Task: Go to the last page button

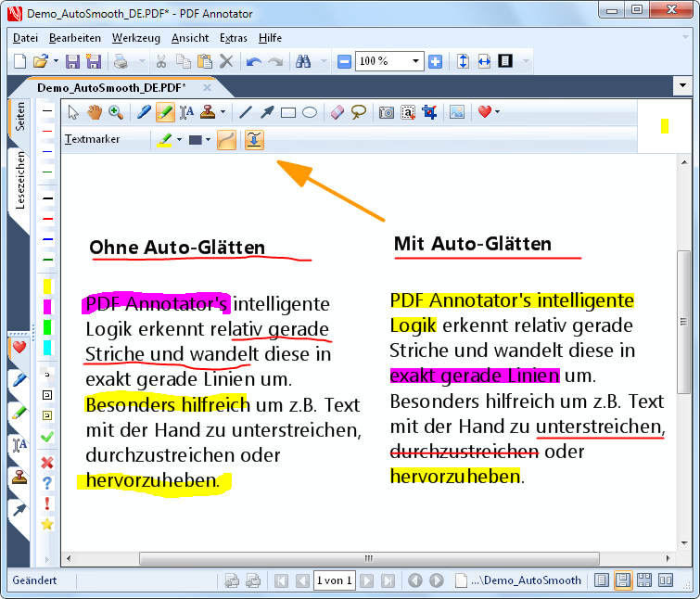Action: click(388, 580)
